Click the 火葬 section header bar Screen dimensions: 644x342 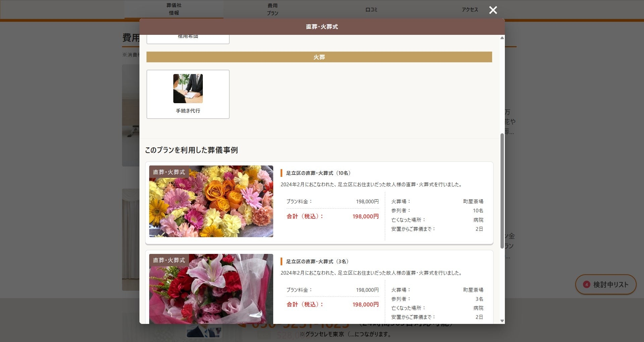319,57
